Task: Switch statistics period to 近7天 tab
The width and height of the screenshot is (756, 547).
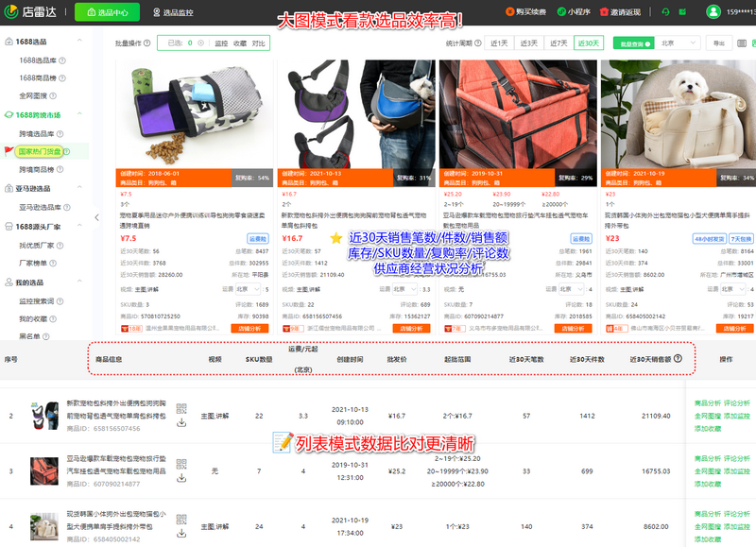Action: pyautogui.click(x=559, y=43)
